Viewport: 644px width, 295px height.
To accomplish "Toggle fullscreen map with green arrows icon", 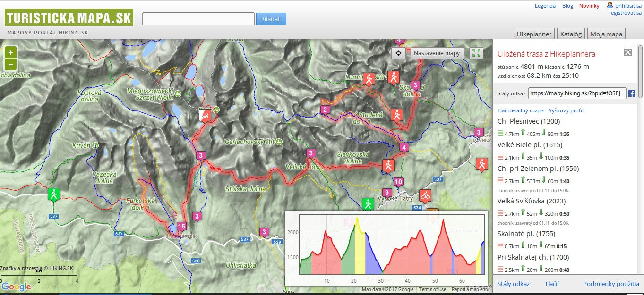I will click(x=476, y=53).
